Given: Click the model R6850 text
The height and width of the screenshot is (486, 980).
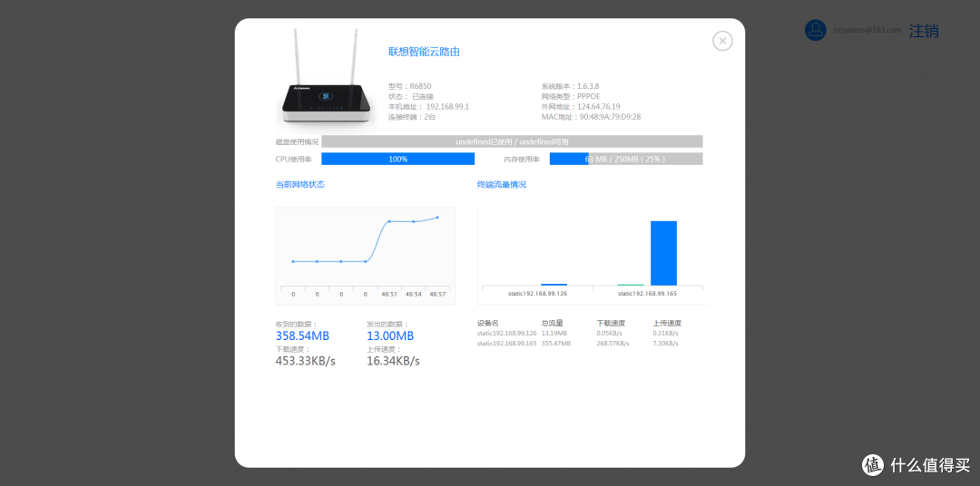Looking at the screenshot, I should 410,86.
